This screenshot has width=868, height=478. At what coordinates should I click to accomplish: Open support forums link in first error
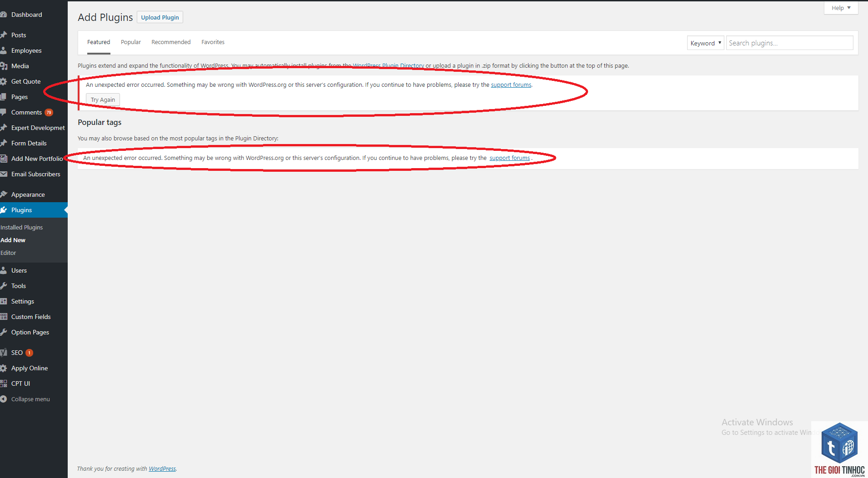[x=511, y=85]
